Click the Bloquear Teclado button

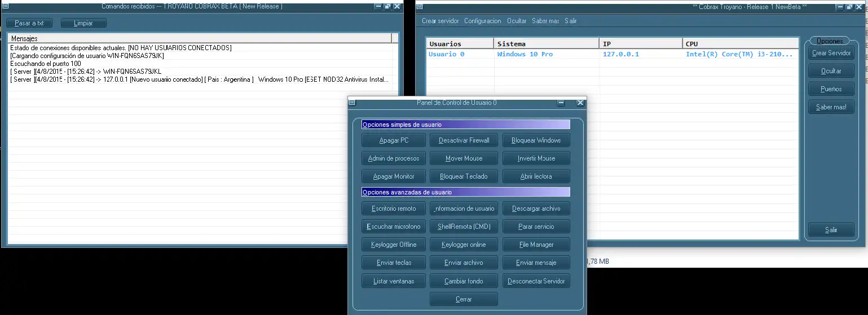(464, 176)
